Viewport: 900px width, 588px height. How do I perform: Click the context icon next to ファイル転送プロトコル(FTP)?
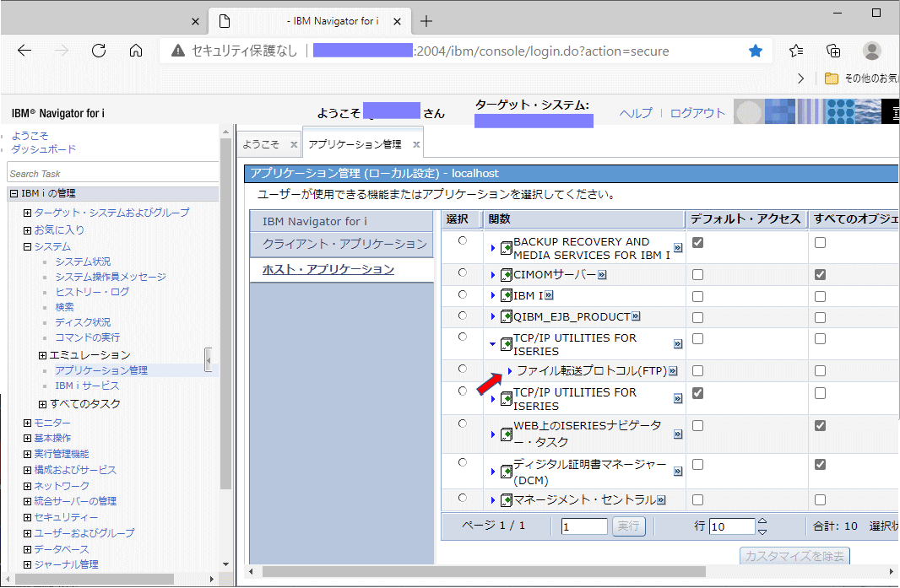tap(673, 371)
